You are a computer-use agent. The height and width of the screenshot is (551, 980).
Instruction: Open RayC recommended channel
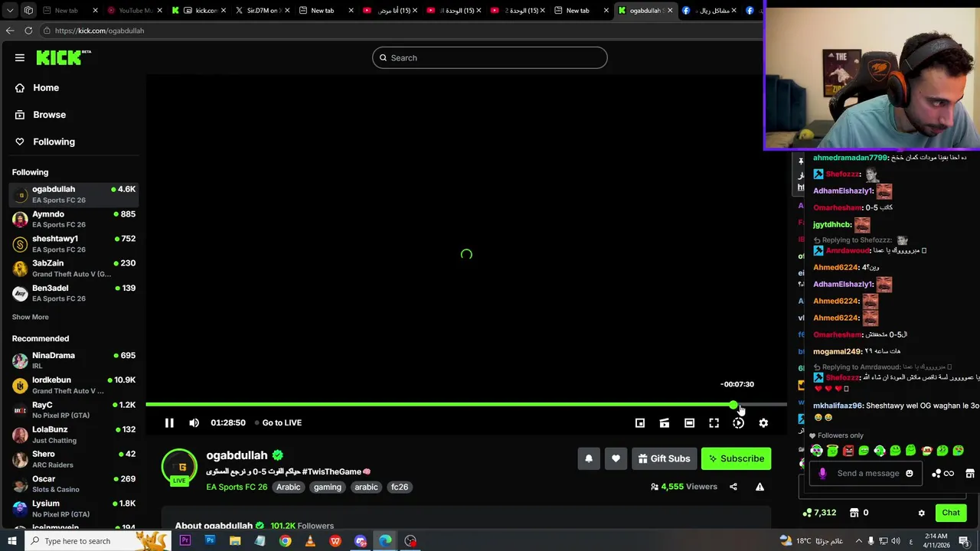(73, 409)
